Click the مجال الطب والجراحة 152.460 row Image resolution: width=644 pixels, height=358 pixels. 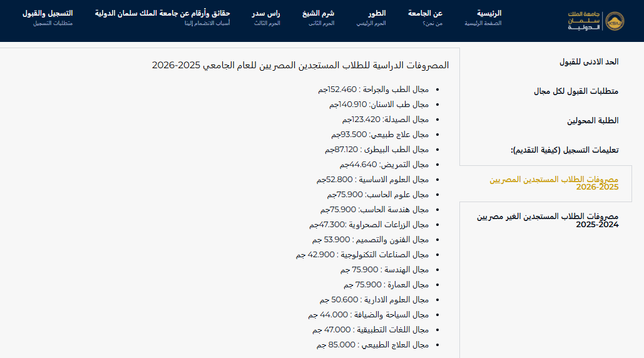(374, 89)
